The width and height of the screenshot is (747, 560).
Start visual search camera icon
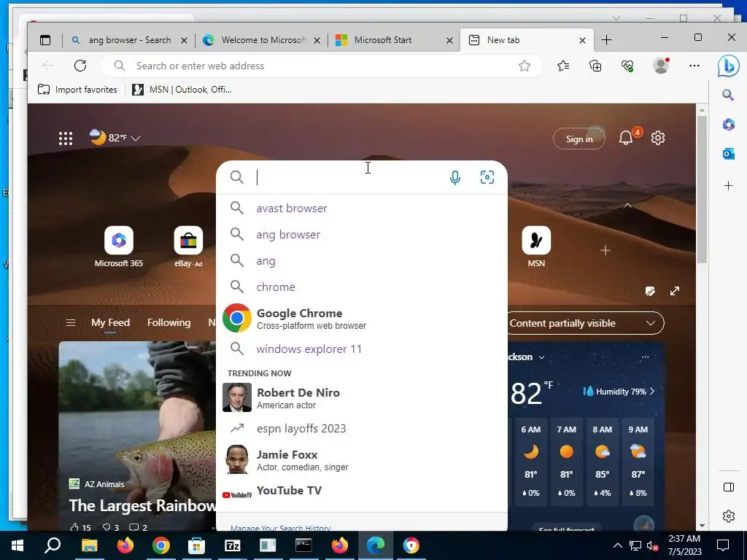[x=487, y=177]
